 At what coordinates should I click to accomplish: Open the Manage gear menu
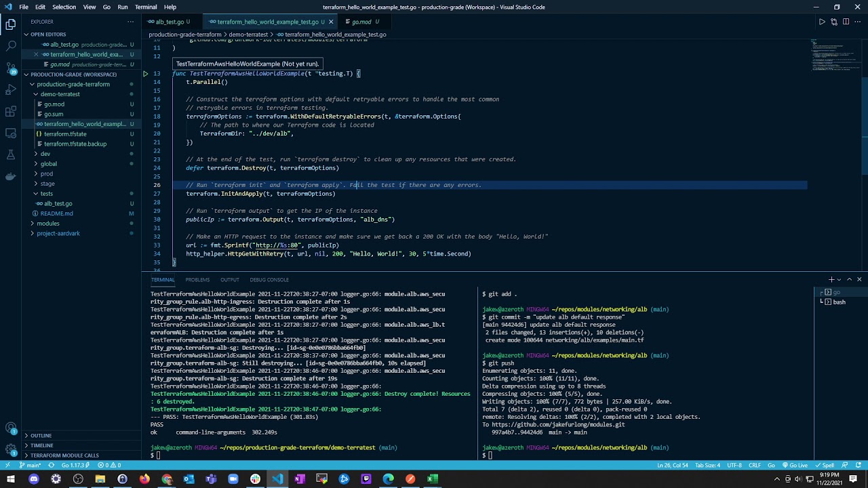coord(11,449)
